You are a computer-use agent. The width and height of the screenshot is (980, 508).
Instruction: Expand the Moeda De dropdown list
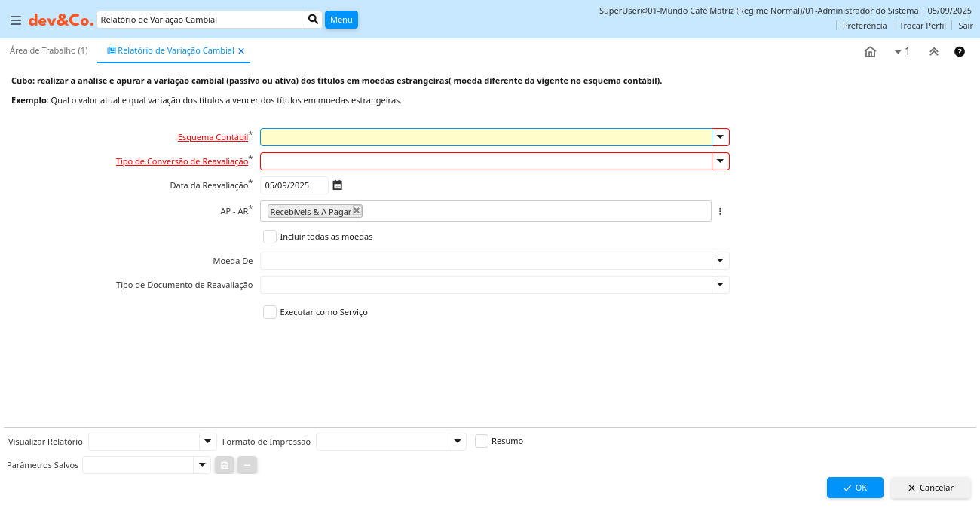pos(721,261)
